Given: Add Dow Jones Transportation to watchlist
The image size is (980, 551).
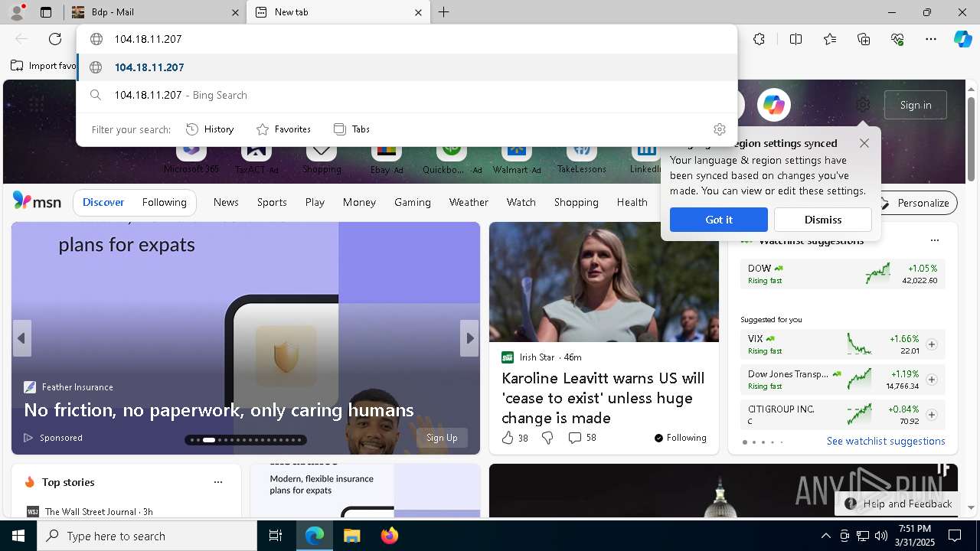Looking at the screenshot, I should point(931,380).
